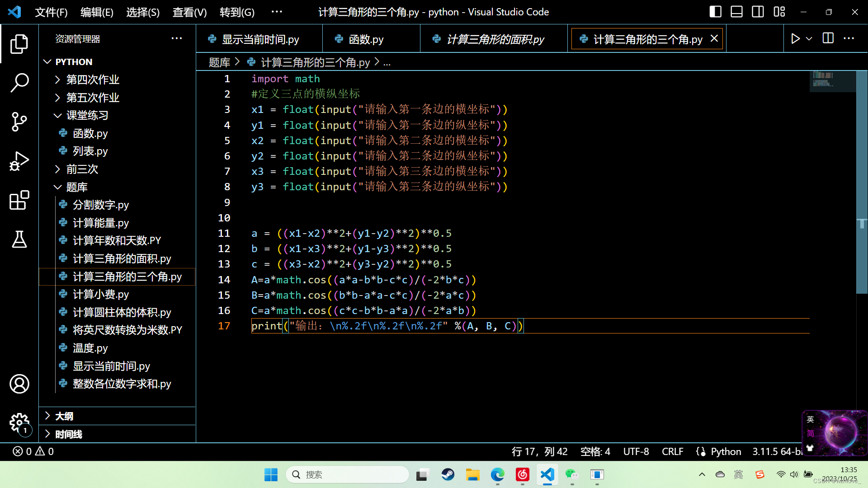Switch to the 显示当前时间.py tab
This screenshot has width=868, height=488.
[259, 39]
